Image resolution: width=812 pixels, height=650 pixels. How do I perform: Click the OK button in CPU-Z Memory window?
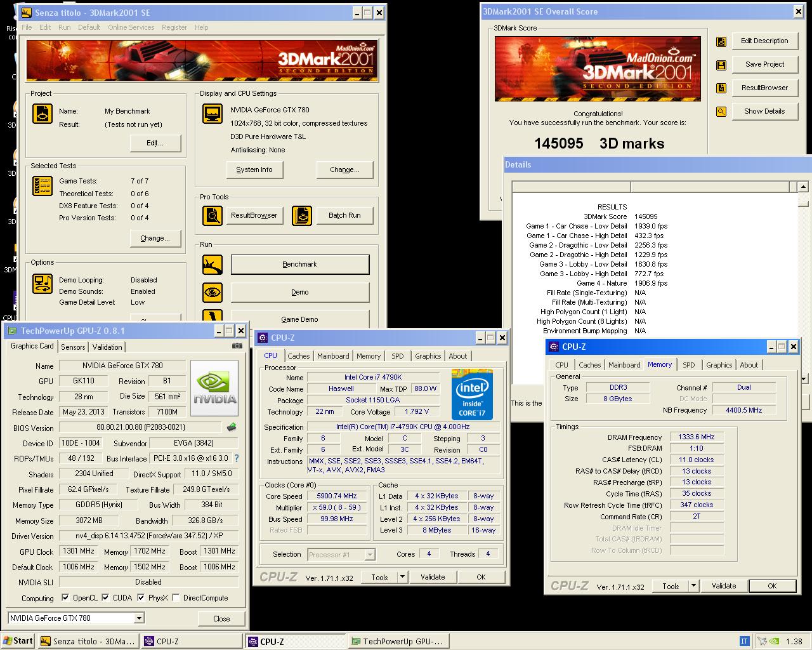[772, 586]
